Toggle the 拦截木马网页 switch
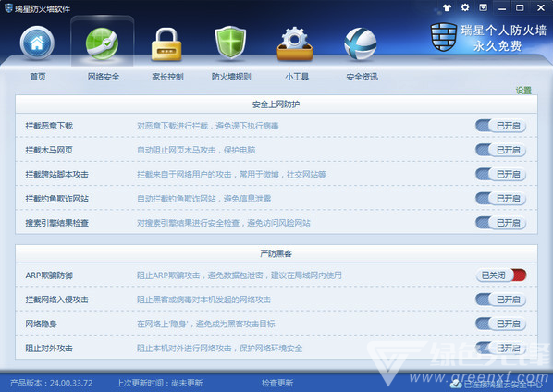The width and height of the screenshot is (553, 392). tap(500, 150)
